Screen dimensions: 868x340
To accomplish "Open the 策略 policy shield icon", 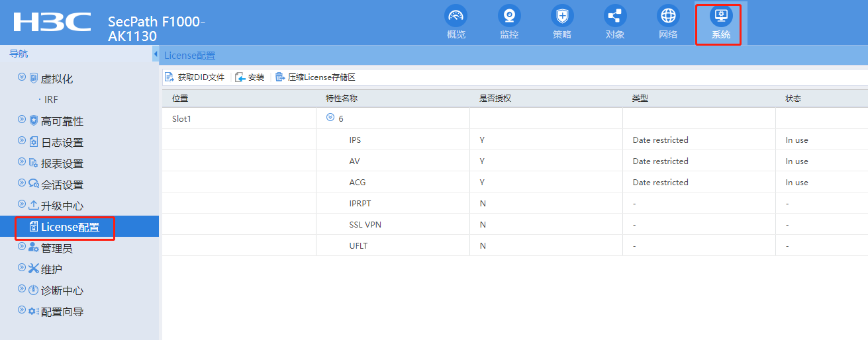I will pos(562,16).
